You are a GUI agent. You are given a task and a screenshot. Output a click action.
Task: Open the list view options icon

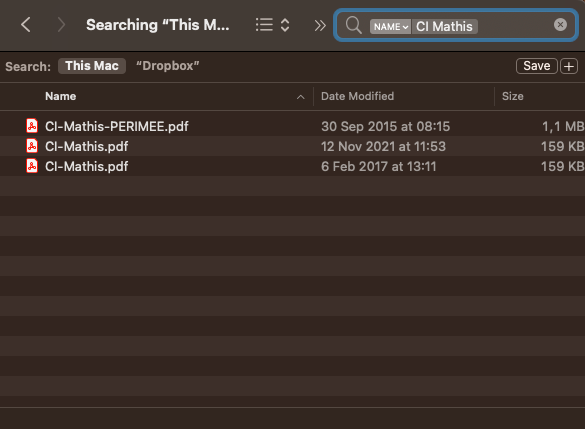[x=265, y=25]
